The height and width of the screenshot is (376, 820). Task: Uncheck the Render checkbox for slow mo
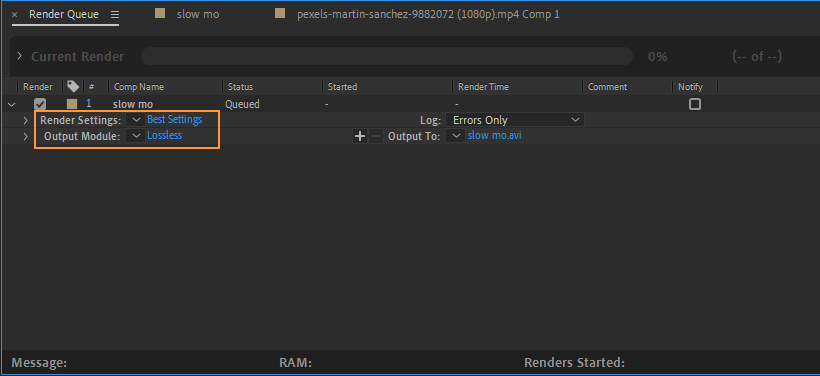[40, 104]
